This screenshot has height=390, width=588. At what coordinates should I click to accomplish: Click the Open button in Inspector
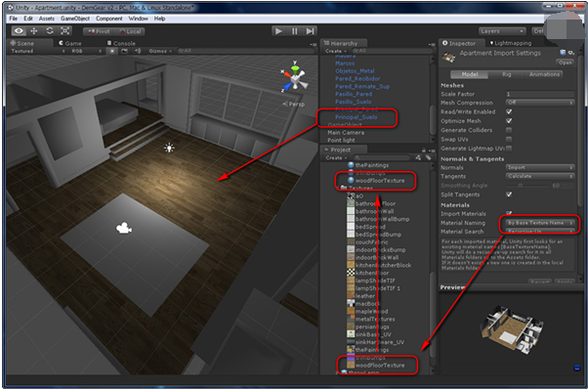click(566, 63)
